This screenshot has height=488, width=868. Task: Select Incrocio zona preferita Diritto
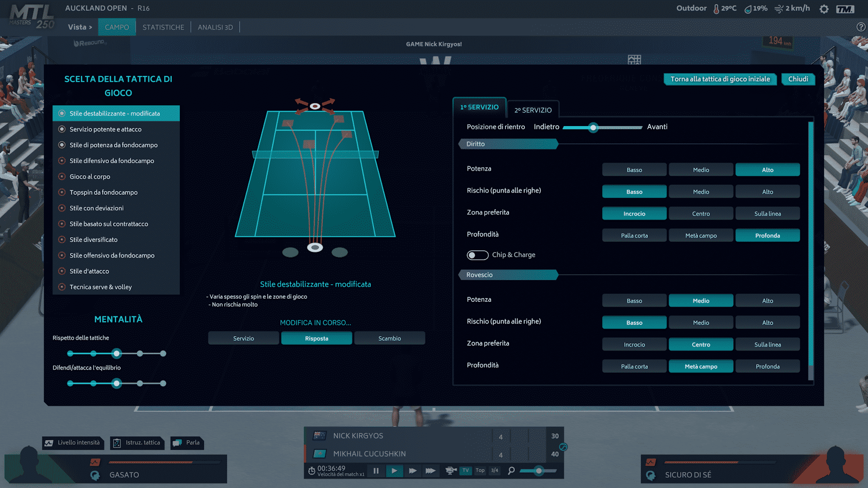point(634,213)
